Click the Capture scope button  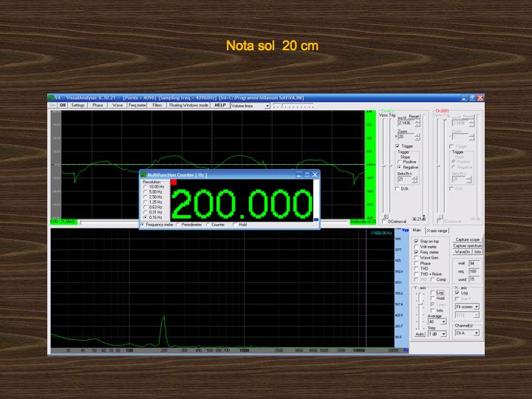467,239
